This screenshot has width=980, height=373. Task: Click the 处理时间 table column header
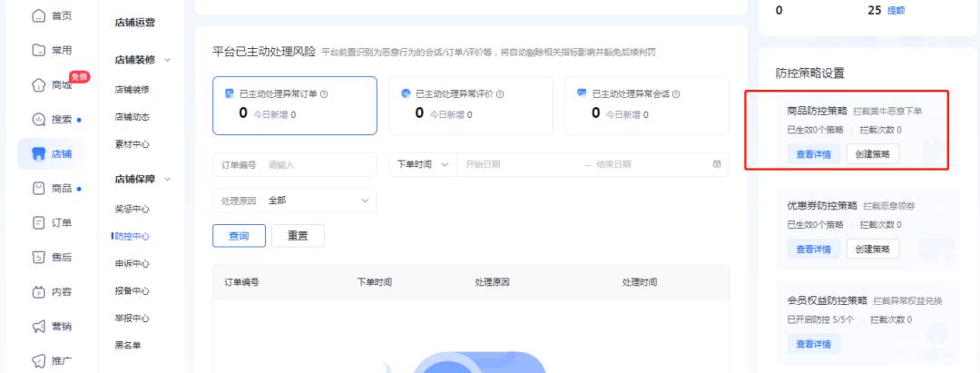[x=640, y=281]
